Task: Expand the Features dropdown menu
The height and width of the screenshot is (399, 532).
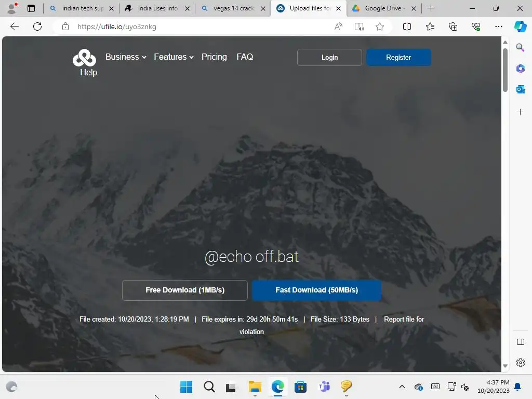Action: tap(174, 57)
